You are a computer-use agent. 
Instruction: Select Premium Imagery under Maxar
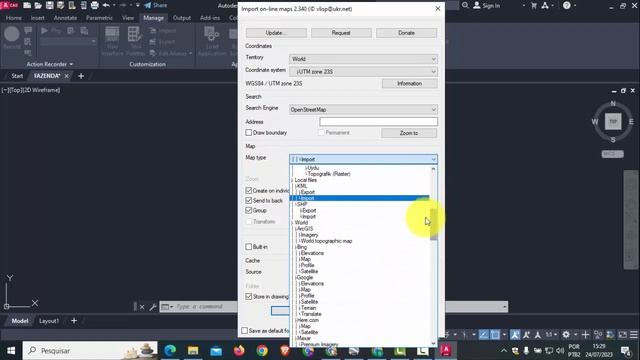pyautogui.click(x=319, y=344)
